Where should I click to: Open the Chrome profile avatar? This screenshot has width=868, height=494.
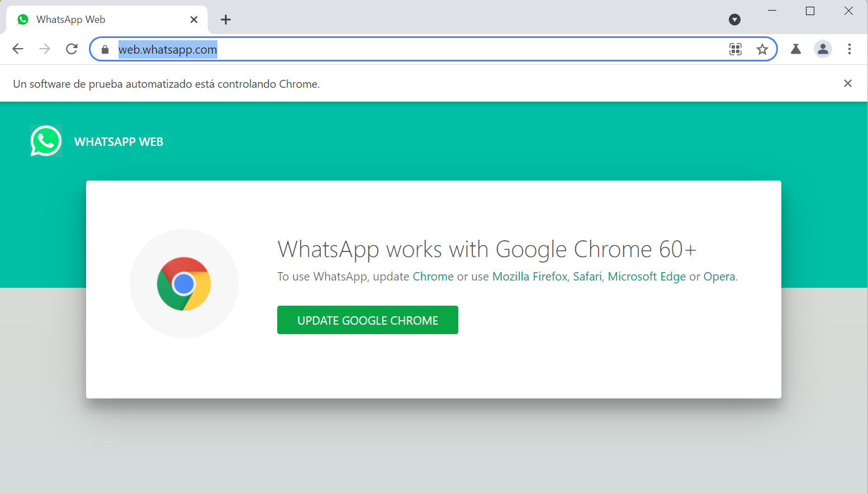[823, 49]
